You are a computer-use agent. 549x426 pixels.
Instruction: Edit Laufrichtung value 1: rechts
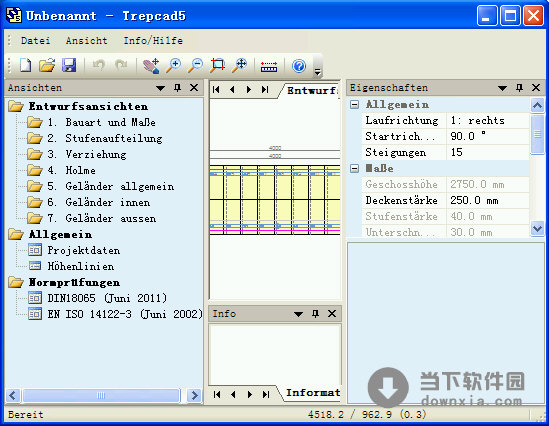point(488,120)
